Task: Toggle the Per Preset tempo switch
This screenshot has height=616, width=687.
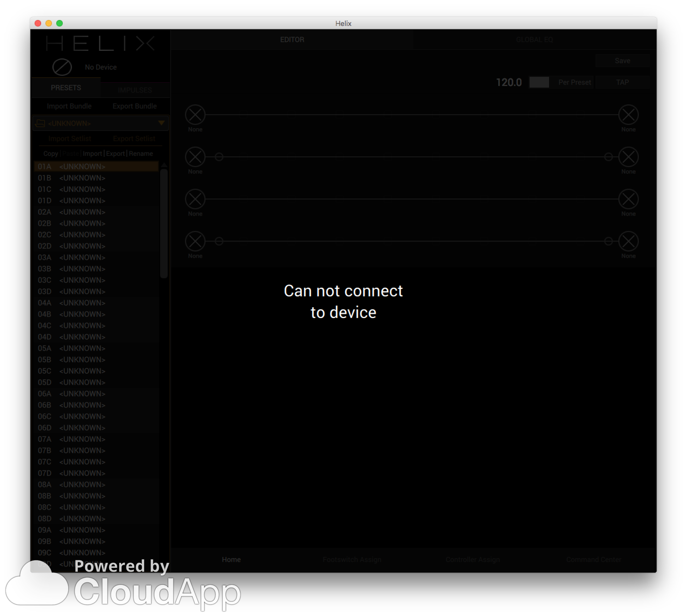Action: pyautogui.click(x=539, y=82)
